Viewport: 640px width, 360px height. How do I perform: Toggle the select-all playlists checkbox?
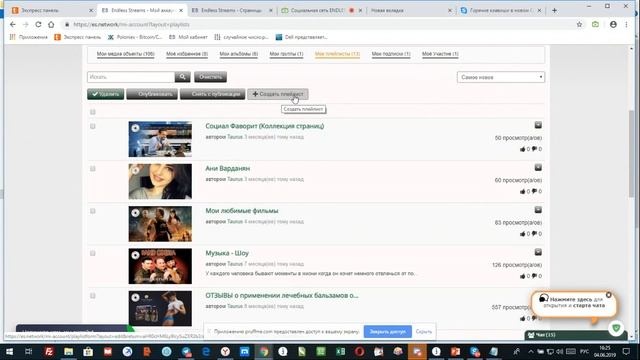pos(93,112)
